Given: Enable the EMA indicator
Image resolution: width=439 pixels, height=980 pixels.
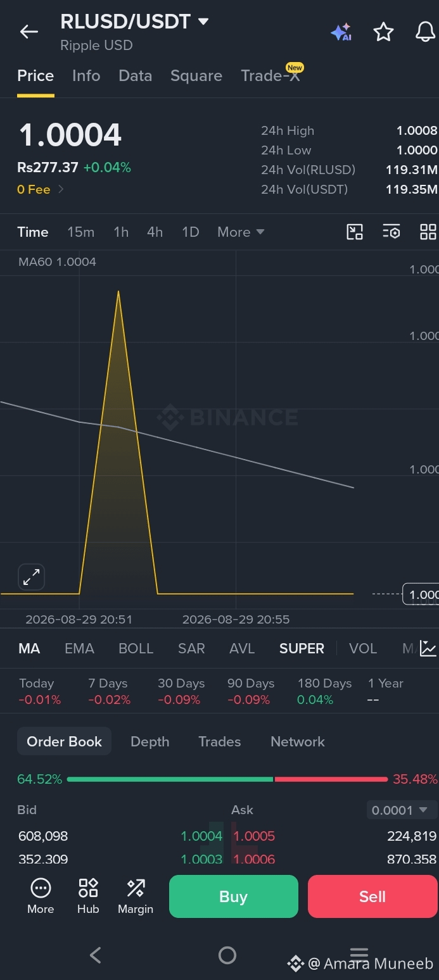Looking at the screenshot, I should (x=79, y=648).
